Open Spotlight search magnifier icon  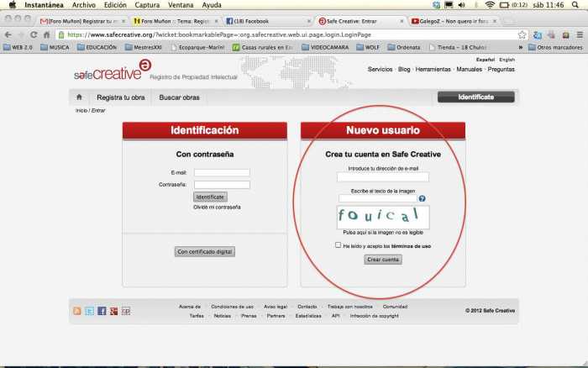[x=575, y=5]
